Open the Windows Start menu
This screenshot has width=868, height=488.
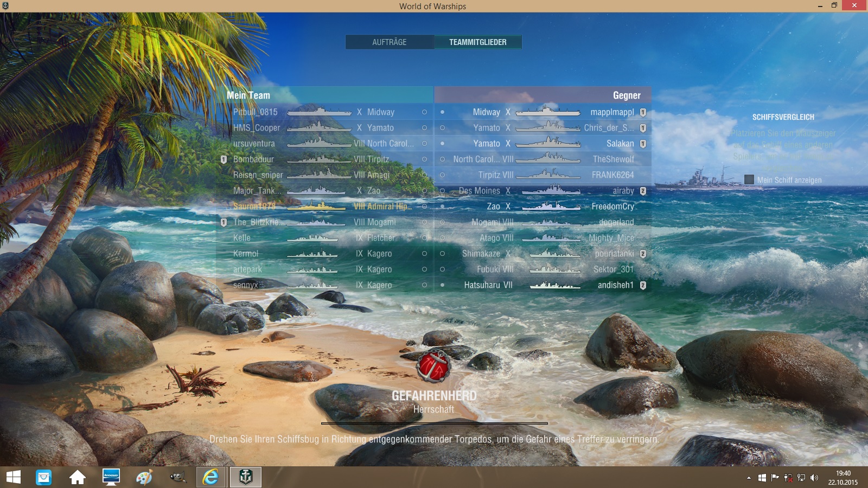point(14,477)
